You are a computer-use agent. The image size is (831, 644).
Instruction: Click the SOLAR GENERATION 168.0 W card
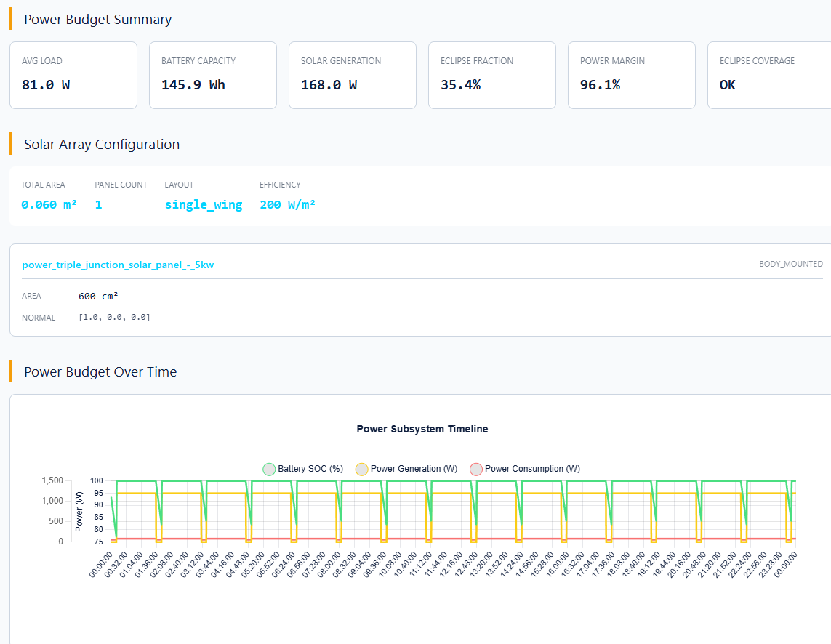pos(352,75)
